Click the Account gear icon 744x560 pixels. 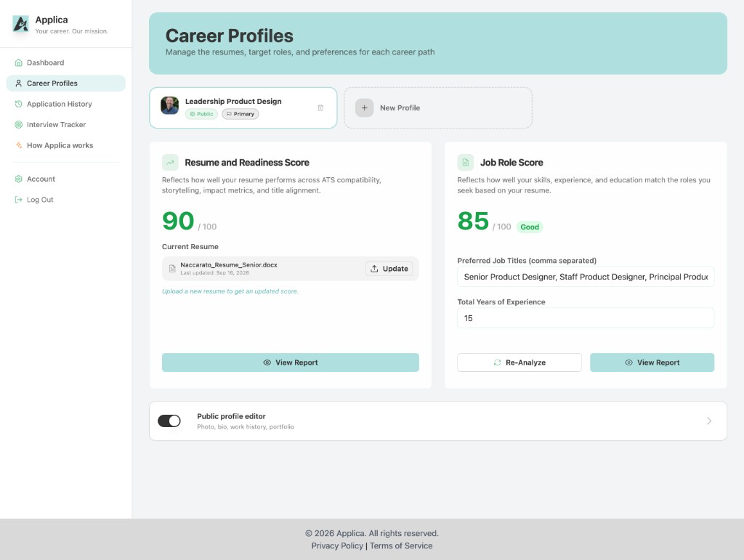click(18, 179)
